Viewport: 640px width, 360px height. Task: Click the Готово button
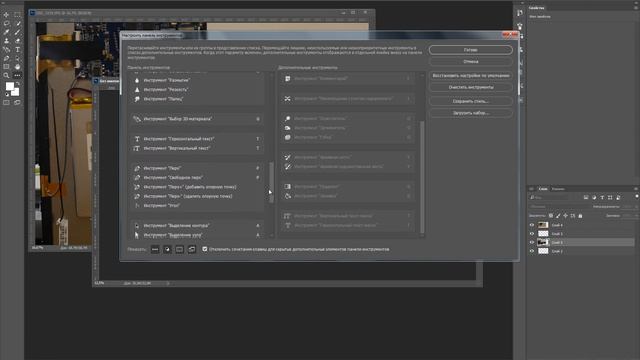[471, 50]
